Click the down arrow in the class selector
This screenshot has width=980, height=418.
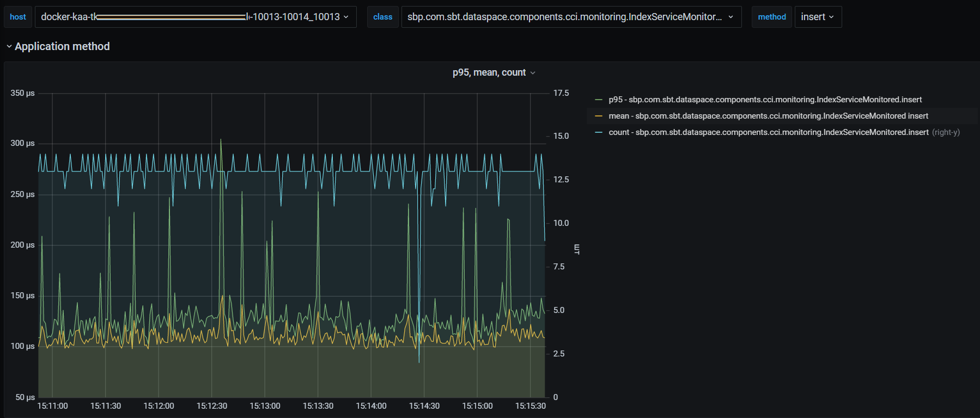coord(731,17)
